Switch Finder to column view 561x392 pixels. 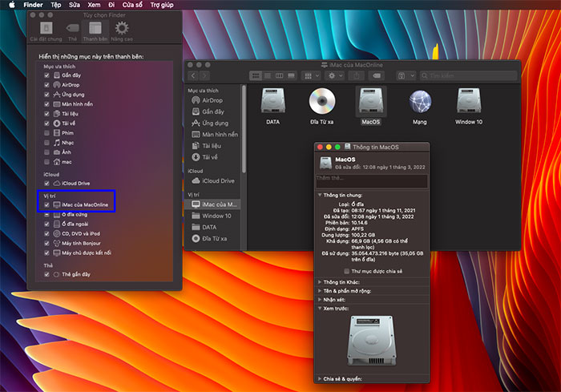(280, 75)
